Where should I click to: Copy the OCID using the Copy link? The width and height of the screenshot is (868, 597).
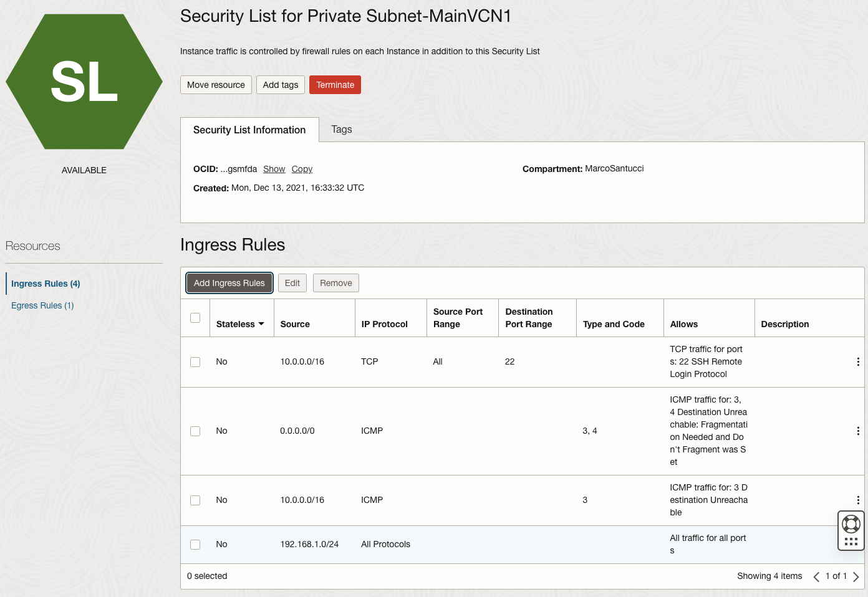302,168
